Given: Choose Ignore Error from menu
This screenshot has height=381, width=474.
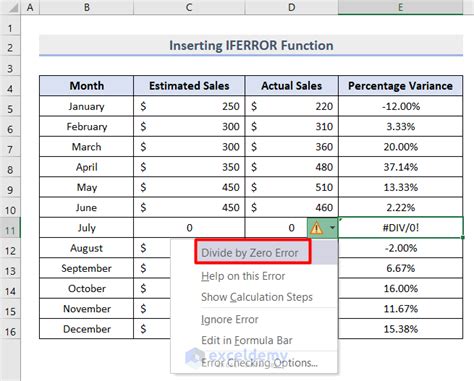Looking at the screenshot, I should (230, 319).
